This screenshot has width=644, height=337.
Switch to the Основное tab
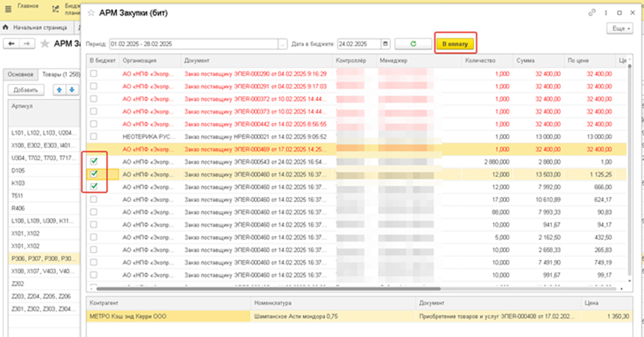click(x=21, y=74)
